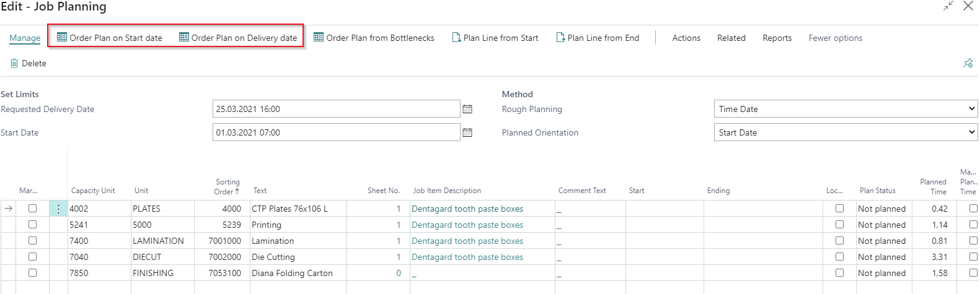Open the Reports menu
The image size is (980, 294).
pyautogui.click(x=777, y=38)
